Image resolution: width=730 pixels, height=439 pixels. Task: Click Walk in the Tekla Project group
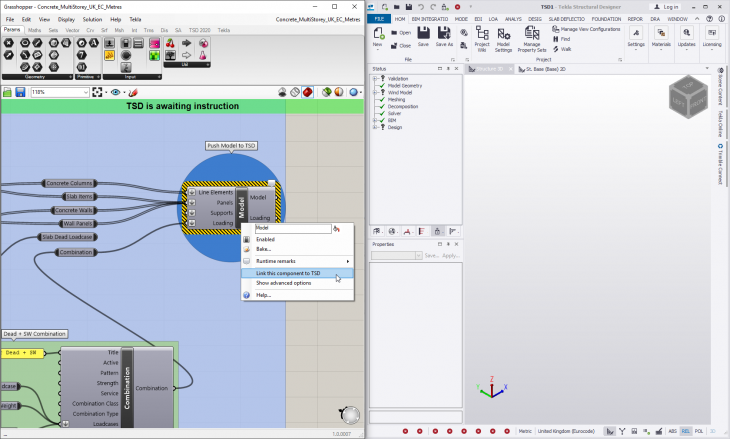tap(562, 49)
